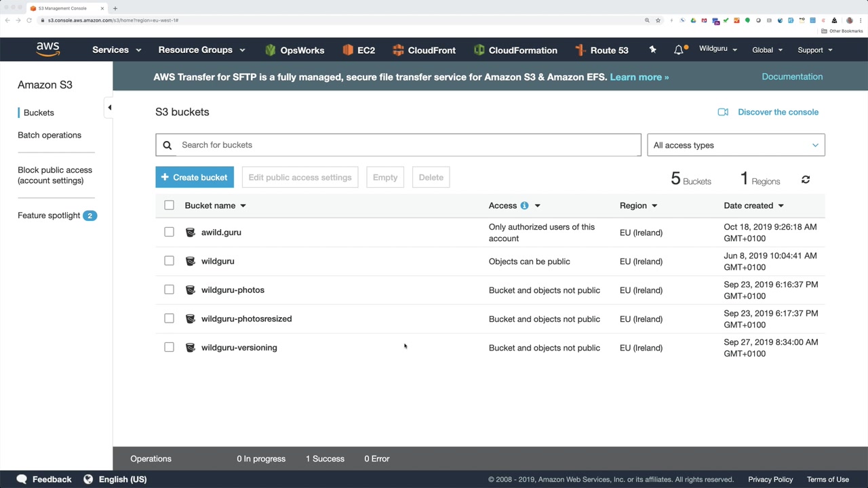Tick the wildguru bucket checkbox
Screen dimensions: 868x488
coord(169,261)
